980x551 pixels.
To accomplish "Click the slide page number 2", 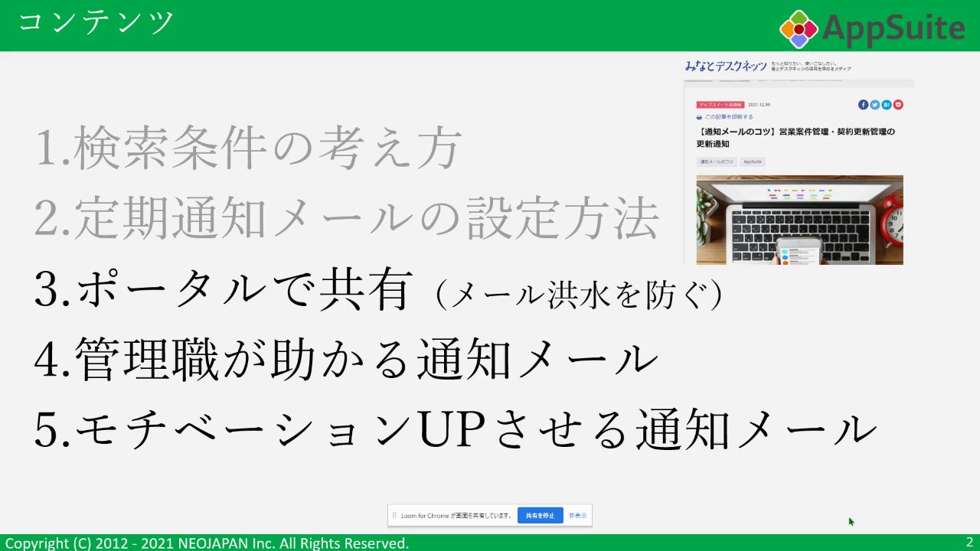I will pyautogui.click(x=969, y=542).
